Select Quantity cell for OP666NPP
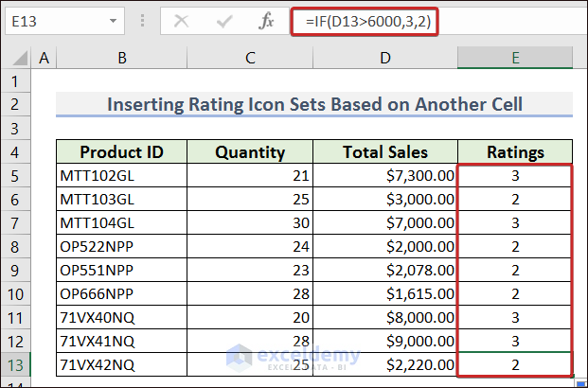The height and width of the screenshot is (388, 588). pyautogui.click(x=250, y=293)
